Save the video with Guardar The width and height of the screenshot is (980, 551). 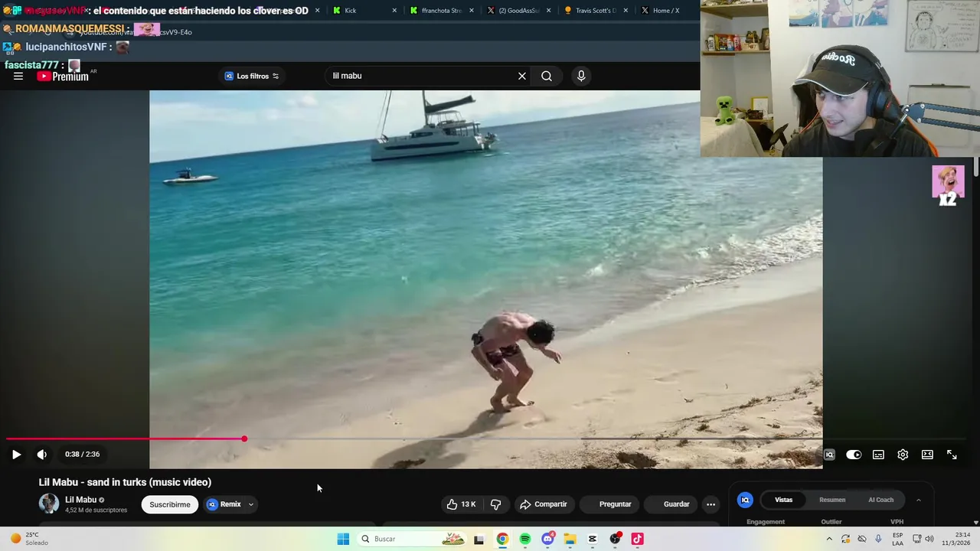click(669, 504)
